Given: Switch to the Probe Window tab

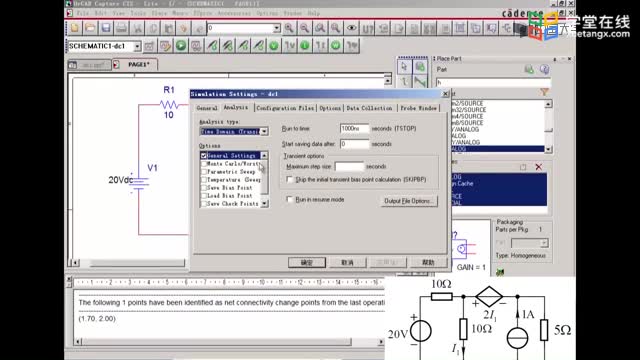Looking at the screenshot, I should pos(418,108).
